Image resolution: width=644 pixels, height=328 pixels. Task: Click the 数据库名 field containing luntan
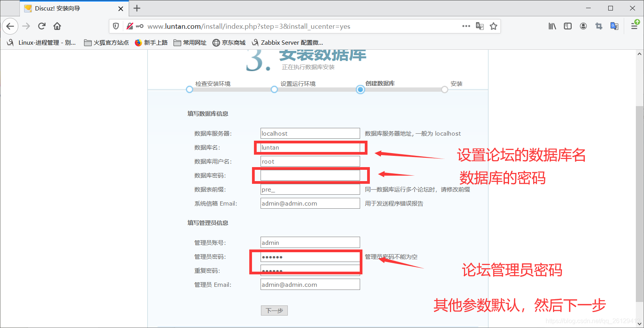click(x=310, y=147)
